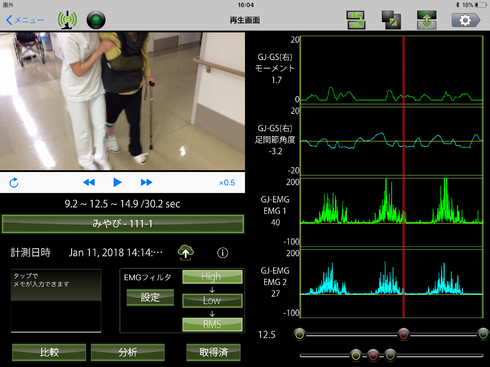This screenshot has width=490, height=367.
Task: Tap the GJ-GS(右) 足関節角度 graph
Action: tap(392, 141)
